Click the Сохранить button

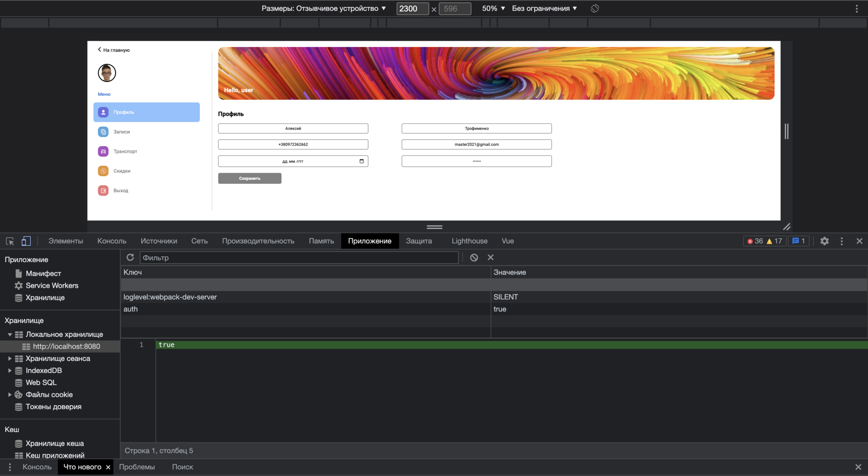coord(250,179)
